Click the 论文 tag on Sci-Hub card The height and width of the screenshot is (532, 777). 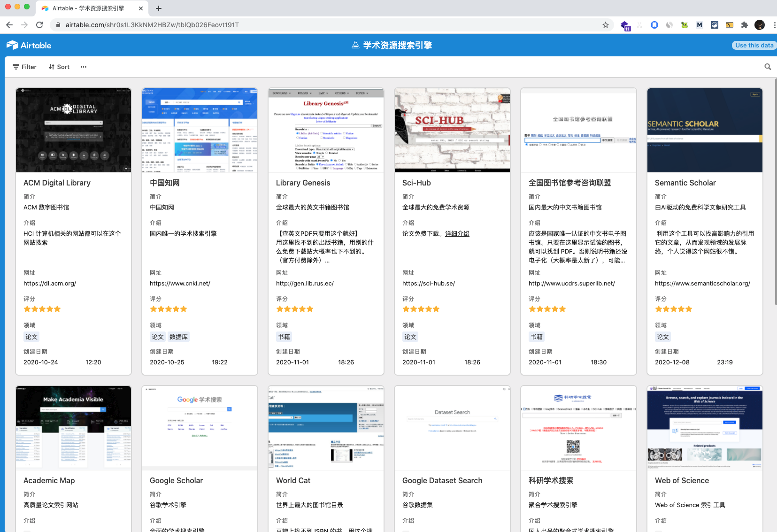click(410, 337)
